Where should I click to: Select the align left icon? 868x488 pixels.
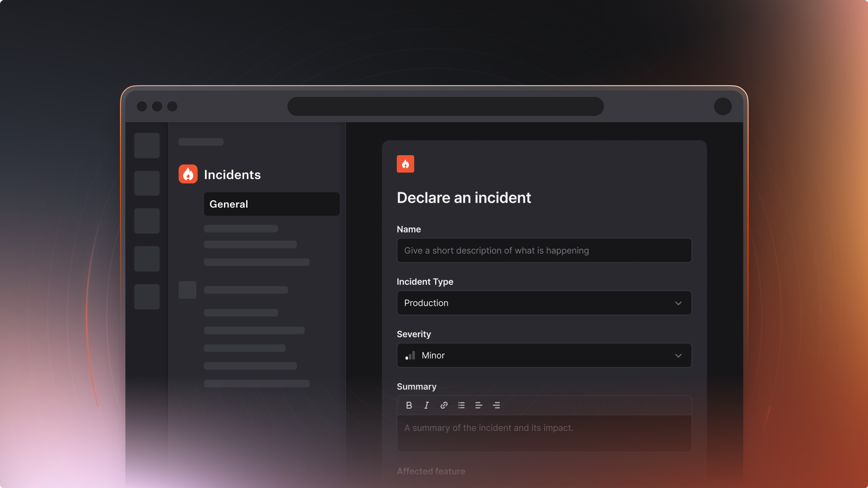(479, 405)
